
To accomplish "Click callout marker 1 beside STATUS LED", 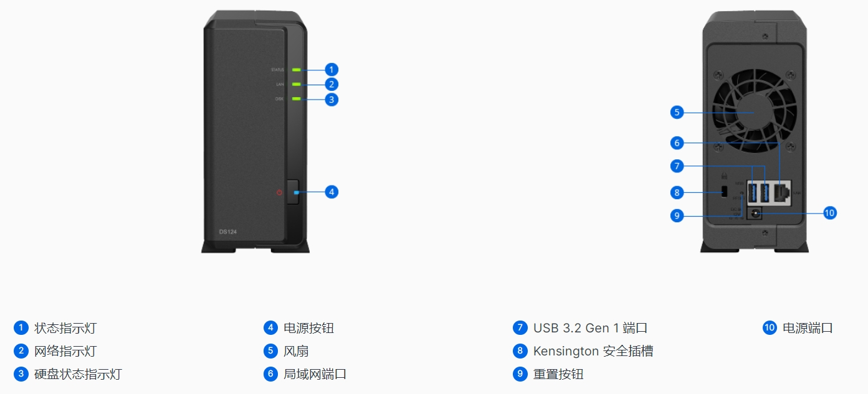I will pos(331,70).
